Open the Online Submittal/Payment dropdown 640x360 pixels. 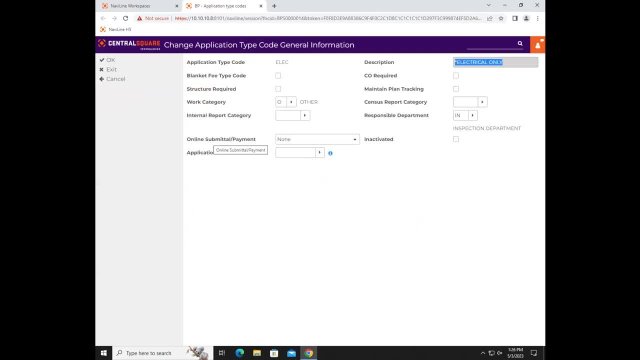317,139
